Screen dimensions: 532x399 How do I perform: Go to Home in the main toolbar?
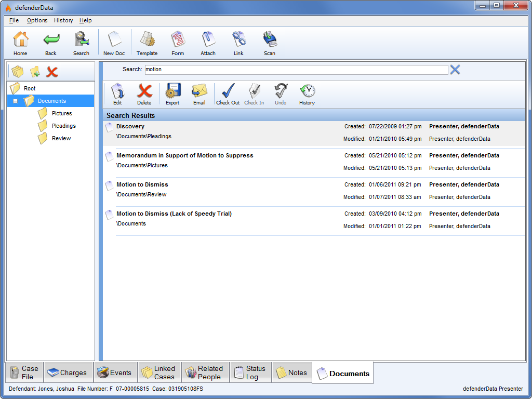(x=20, y=43)
